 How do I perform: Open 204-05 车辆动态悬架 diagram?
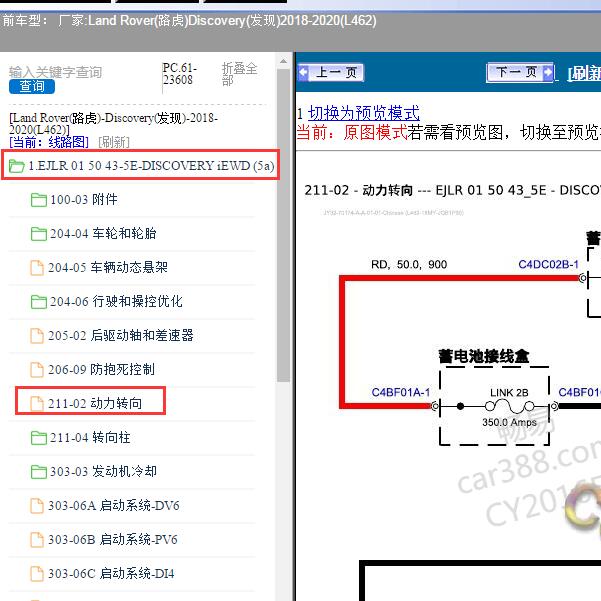click(x=108, y=268)
